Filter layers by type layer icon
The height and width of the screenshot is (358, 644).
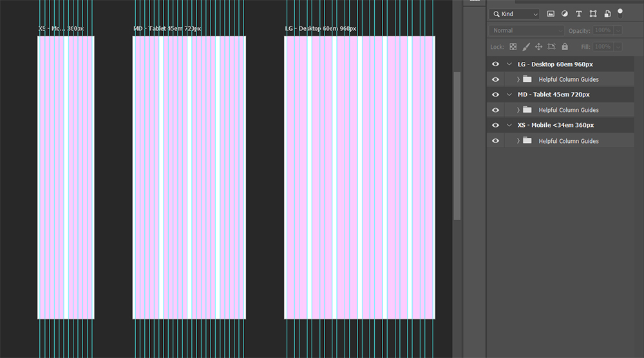579,14
